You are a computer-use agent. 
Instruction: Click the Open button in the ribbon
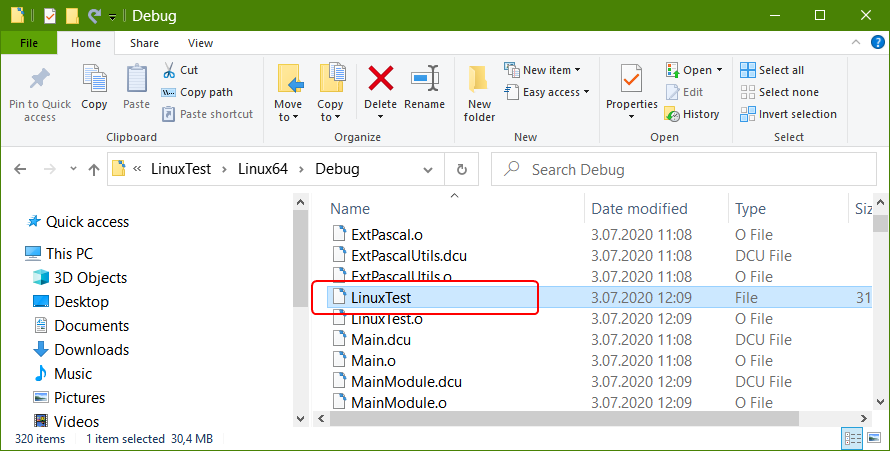689,70
